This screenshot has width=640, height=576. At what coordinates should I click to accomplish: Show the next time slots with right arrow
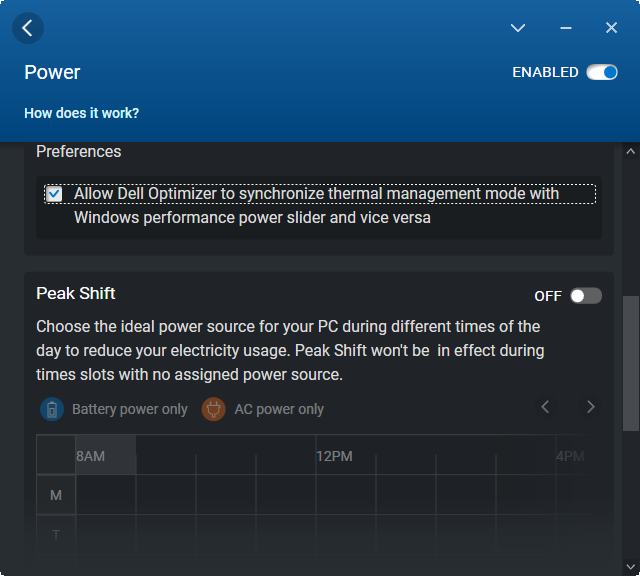coord(591,406)
